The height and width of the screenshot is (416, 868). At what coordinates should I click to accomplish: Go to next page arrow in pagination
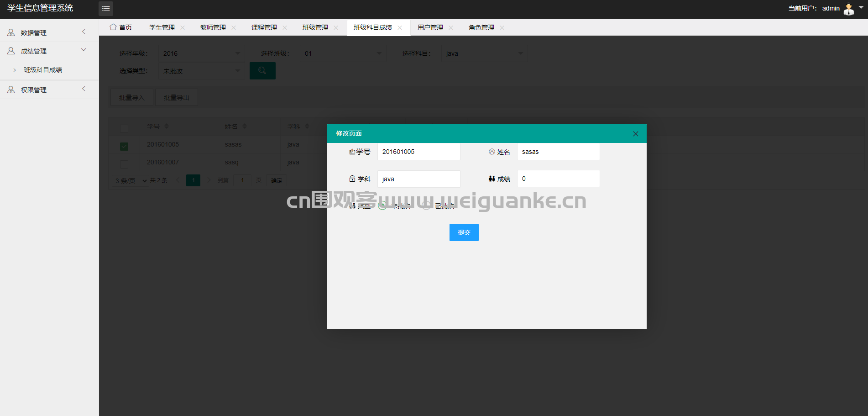(x=209, y=180)
